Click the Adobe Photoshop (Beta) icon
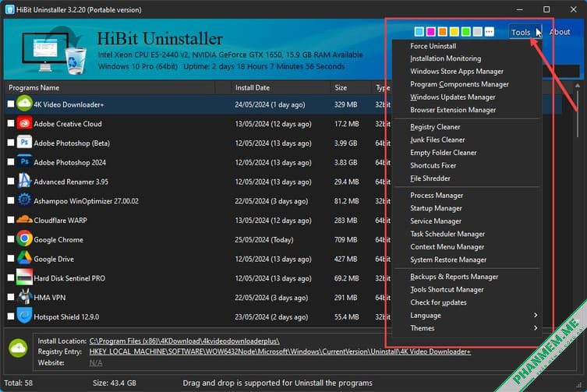Image resolution: width=587 pixels, height=392 pixels. (24, 143)
